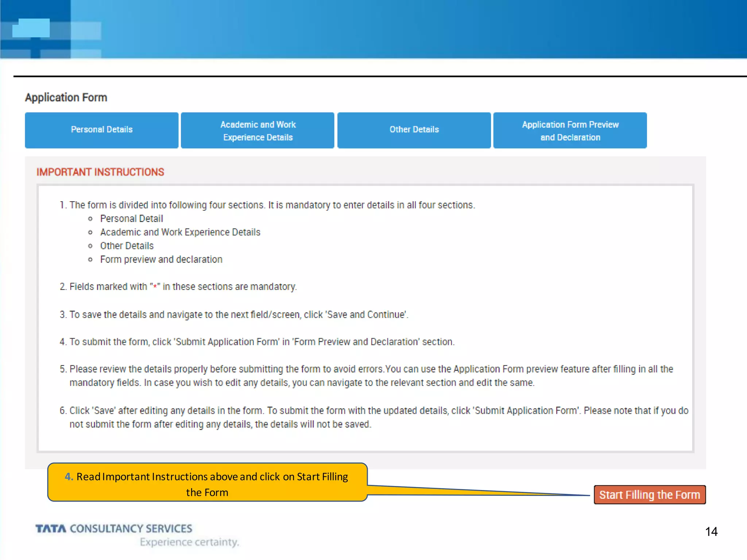Click the Experience certainty tagline
The width and height of the screenshot is (747, 560).
point(189,542)
